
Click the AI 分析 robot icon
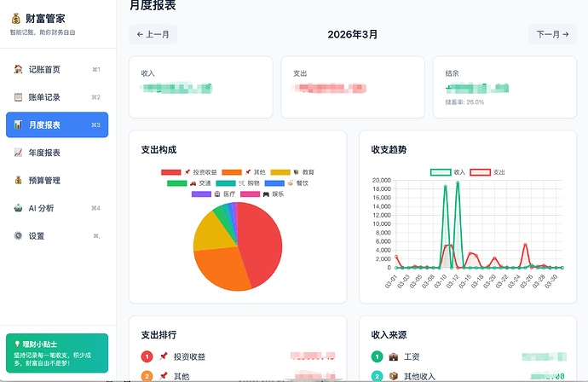coord(18,208)
